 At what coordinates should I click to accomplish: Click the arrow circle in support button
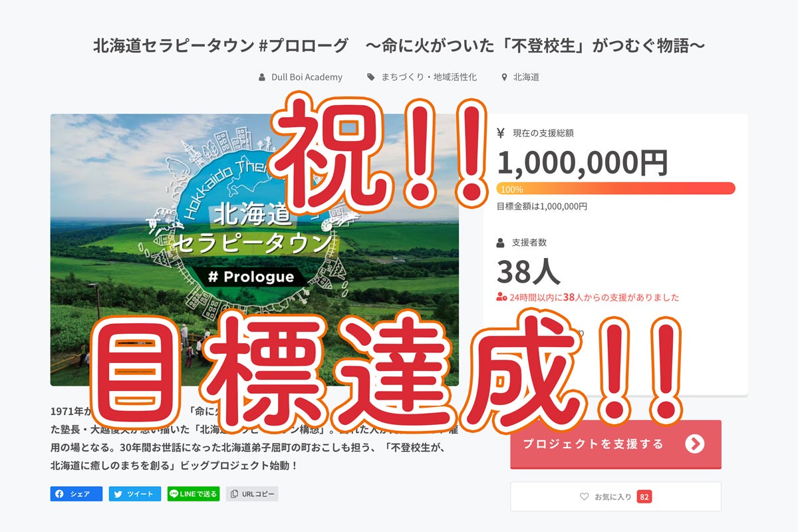[x=694, y=444]
